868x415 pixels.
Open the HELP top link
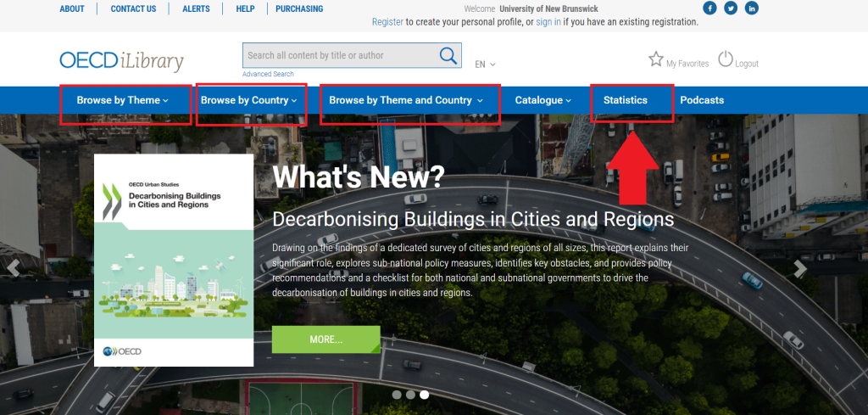245,8
